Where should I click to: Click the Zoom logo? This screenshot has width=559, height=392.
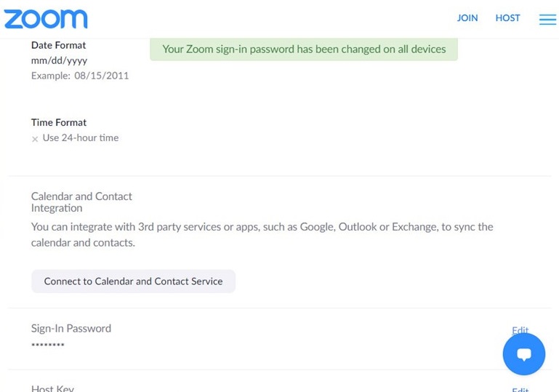click(x=46, y=19)
